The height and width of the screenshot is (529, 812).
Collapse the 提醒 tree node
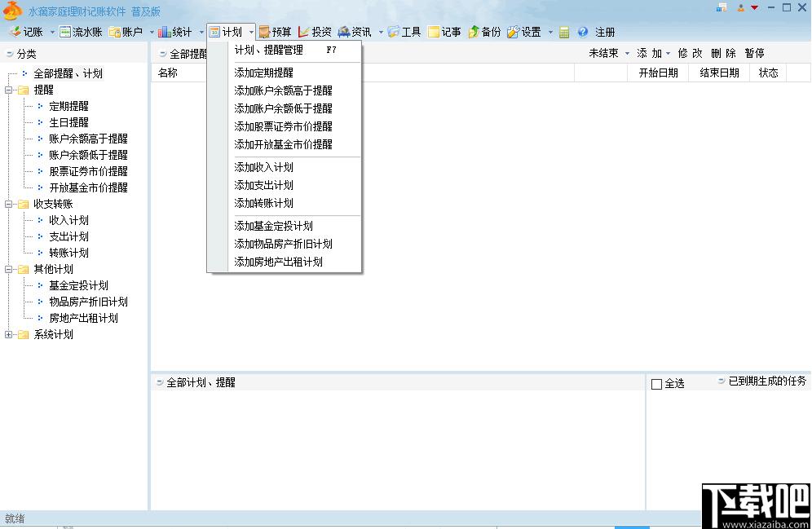pyautogui.click(x=8, y=90)
